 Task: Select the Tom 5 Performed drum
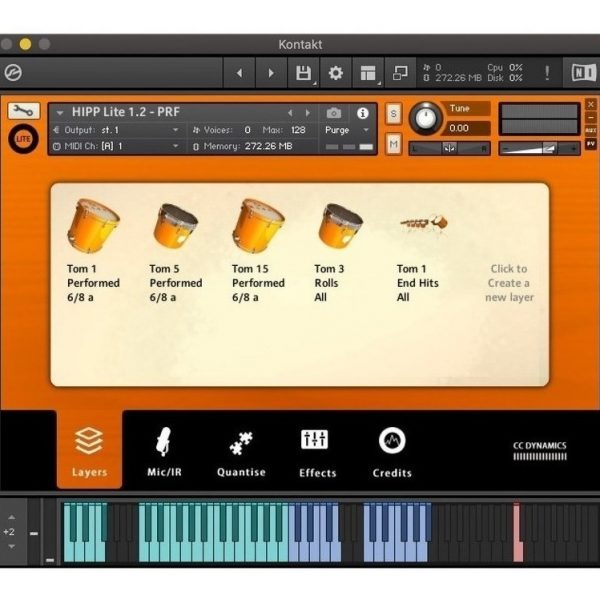(x=175, y=227)
